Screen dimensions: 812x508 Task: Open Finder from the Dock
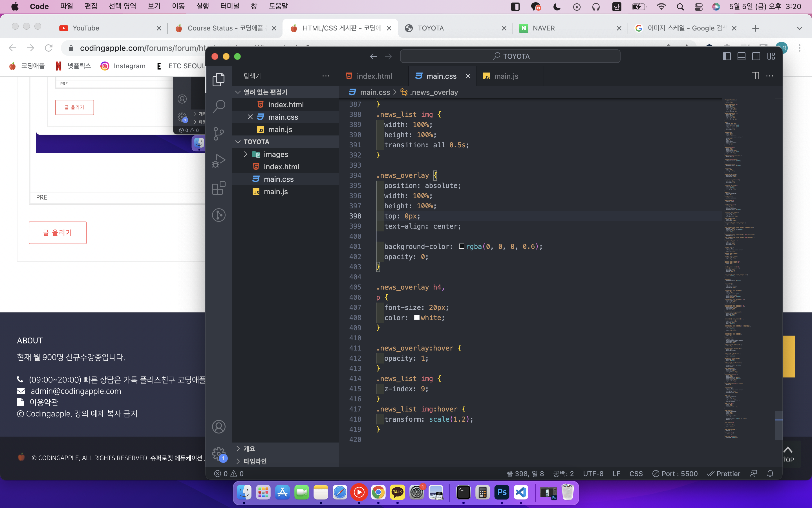[x=244, y=492]
